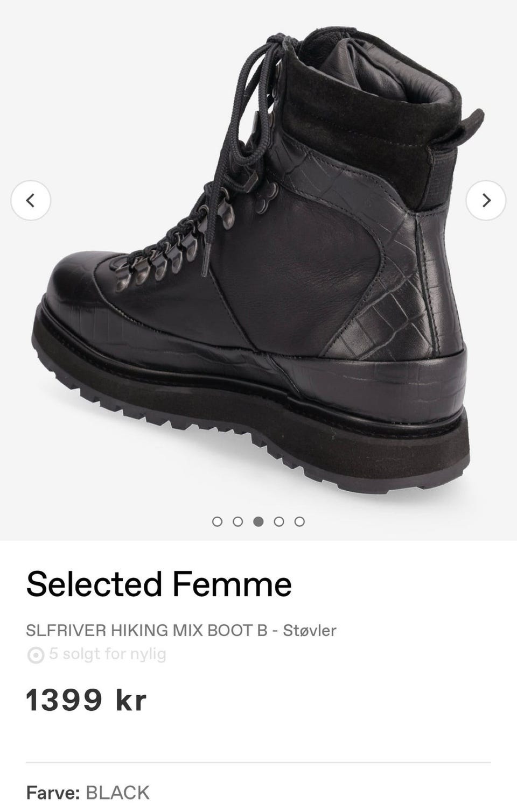Click the divider line above Farve

click(x=258, y=762)
